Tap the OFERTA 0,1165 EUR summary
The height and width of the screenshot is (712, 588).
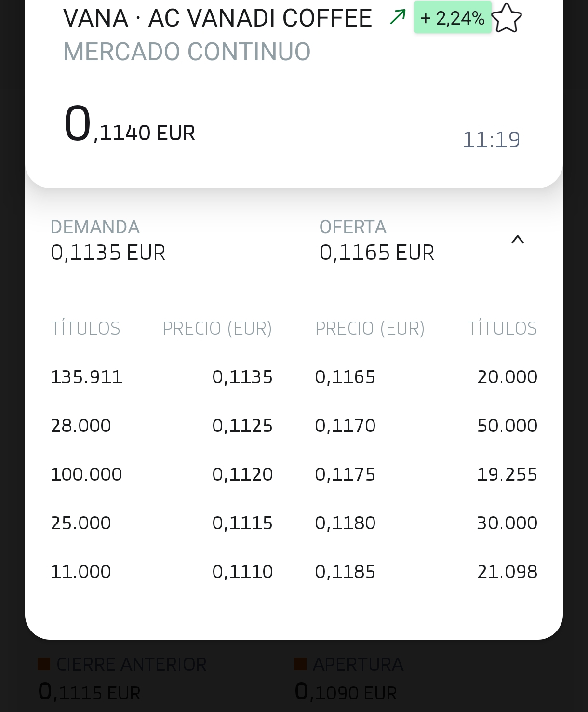(x=376, y=240)
